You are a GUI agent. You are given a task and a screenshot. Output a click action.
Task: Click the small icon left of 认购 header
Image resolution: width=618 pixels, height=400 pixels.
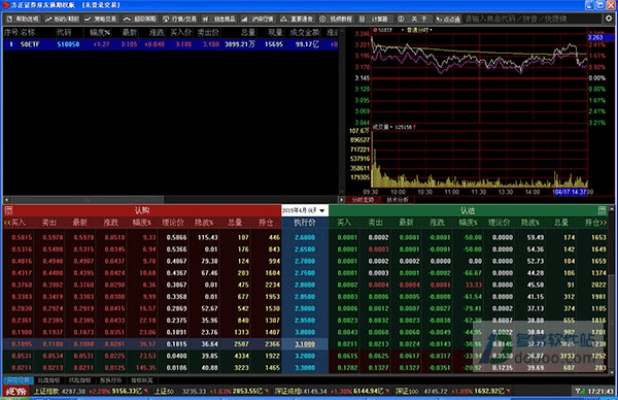click(8, 210)
